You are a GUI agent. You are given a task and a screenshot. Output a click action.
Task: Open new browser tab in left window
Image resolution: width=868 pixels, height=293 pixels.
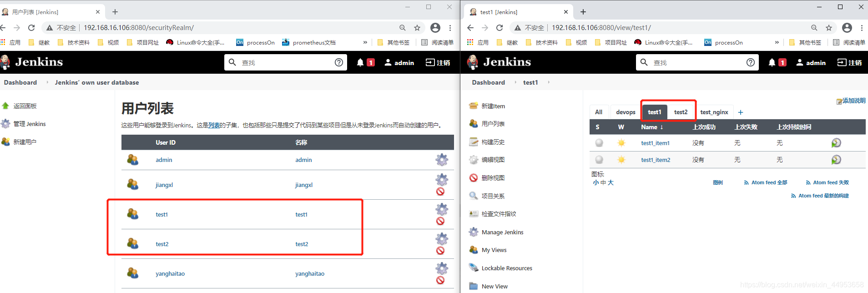[115, 12]
